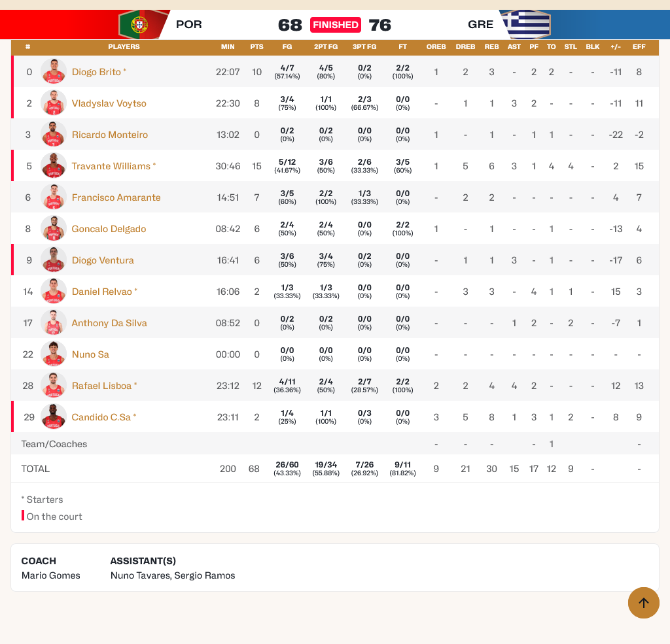Click the red FINISHED status badge
The height and width of the screenshot is (644, 670).
point(335,25)
